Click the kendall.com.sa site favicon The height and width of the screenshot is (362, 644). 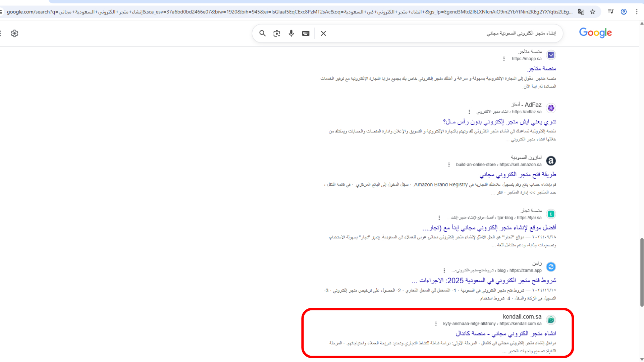pyautogui.click(x=550, y=319)
